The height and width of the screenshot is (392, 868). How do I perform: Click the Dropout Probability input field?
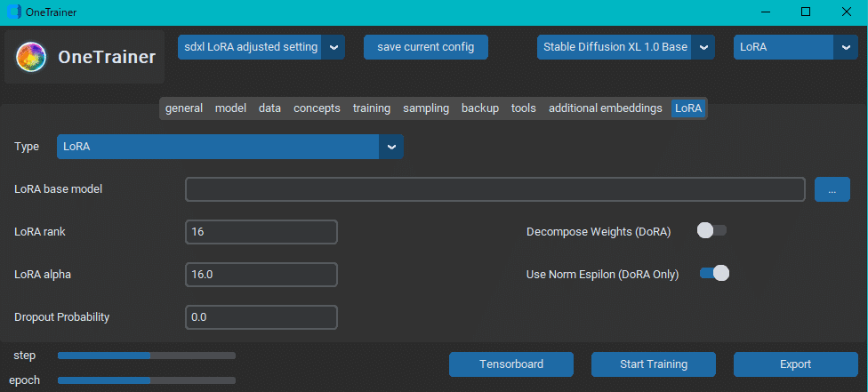[x=261, y=317]
